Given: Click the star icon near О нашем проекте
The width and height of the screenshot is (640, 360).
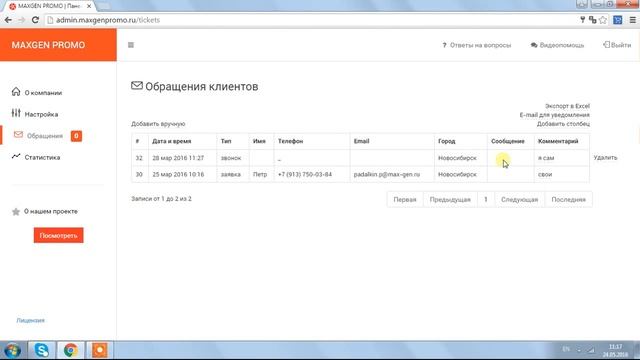Looking at the screenshot, I should tap(16, 211).
